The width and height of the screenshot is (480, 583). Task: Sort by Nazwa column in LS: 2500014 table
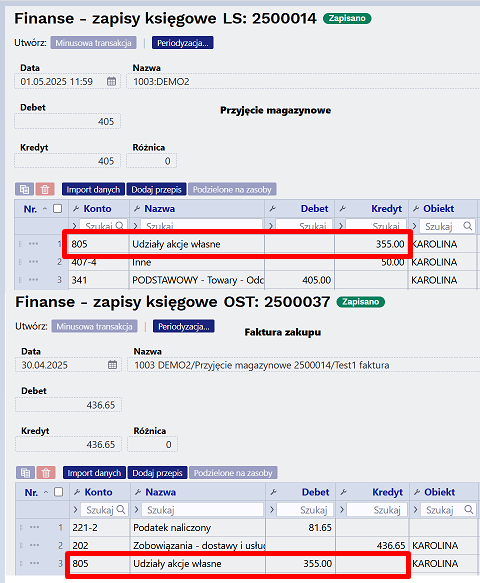[160, 209]
